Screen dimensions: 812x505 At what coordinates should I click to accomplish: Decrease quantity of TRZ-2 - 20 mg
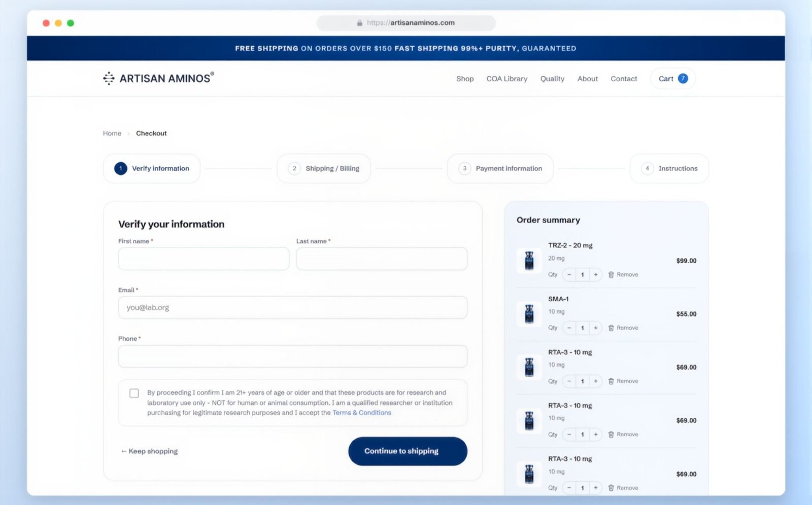tap(569, 275)
